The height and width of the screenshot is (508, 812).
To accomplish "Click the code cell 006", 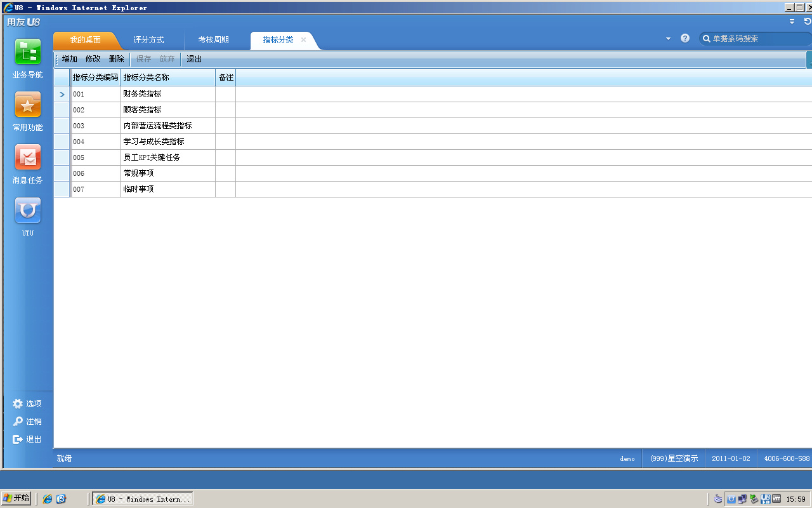I will click(95, 173).
